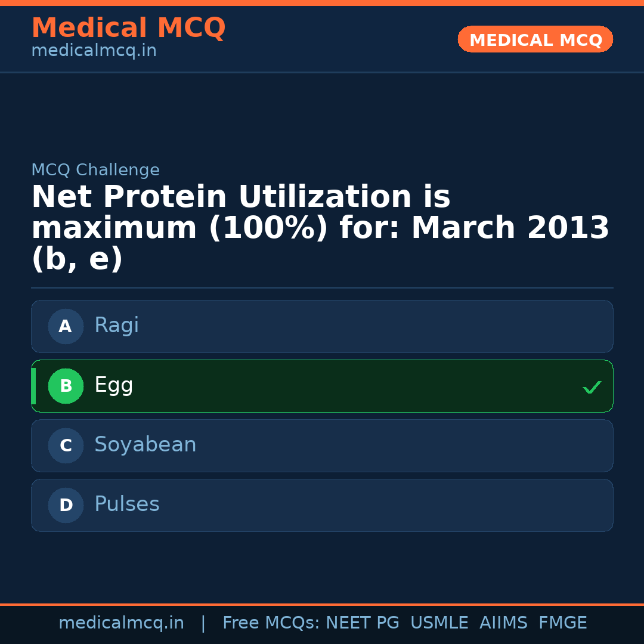Click the circular D badge beside Pulses
Viewport: 644px width, 644px height.
[x=66, y=505]
